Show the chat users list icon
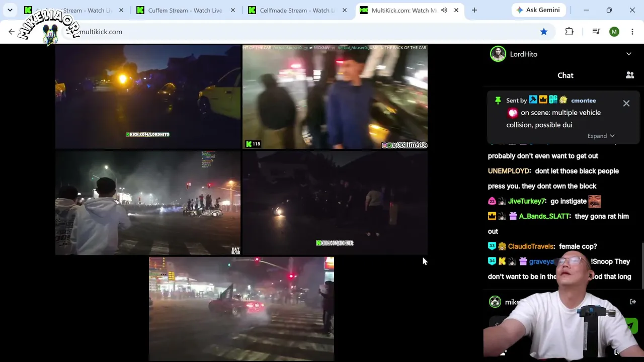Screen dimensions: 644x362 pyautogui.click(x=629, y=75)
